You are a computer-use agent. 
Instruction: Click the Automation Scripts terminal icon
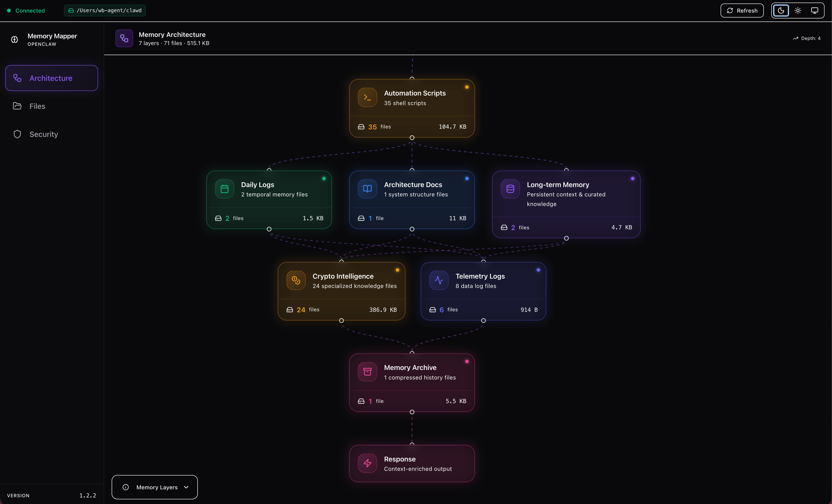click(367, 97)
